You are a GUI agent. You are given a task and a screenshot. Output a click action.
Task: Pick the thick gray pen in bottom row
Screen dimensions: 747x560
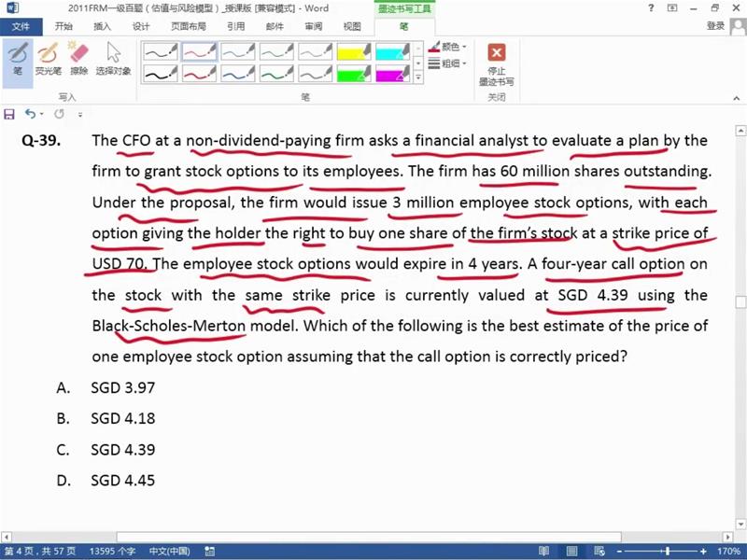(316, 74)
